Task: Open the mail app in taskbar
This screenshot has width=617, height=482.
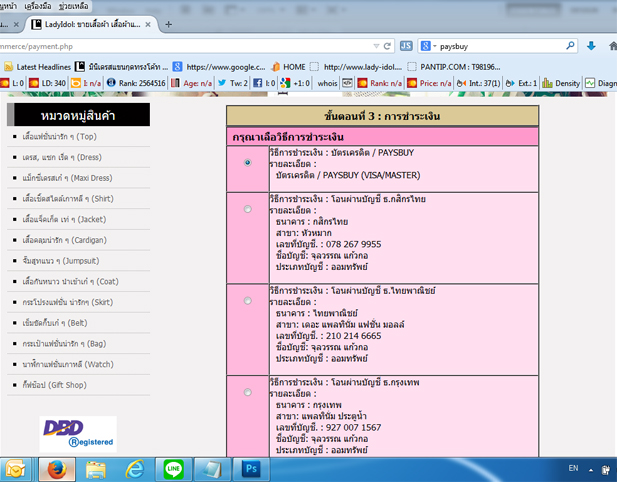Action: [16, 469]
